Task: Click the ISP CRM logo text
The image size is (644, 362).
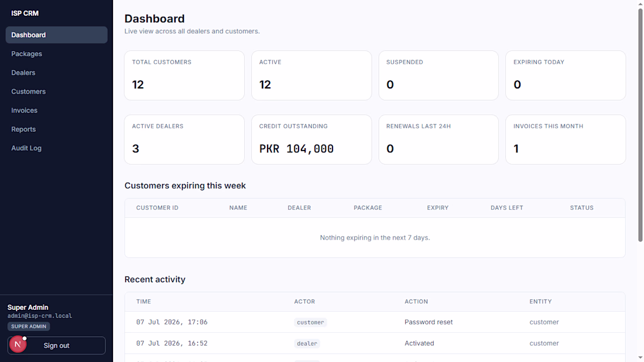Action: pyautogui.click(x=25, y=13)
